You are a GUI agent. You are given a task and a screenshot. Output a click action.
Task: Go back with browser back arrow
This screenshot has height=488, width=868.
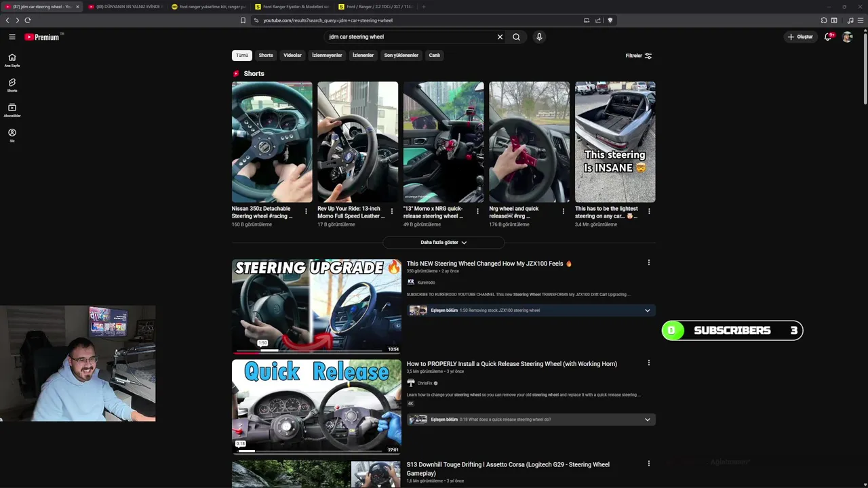7,20
